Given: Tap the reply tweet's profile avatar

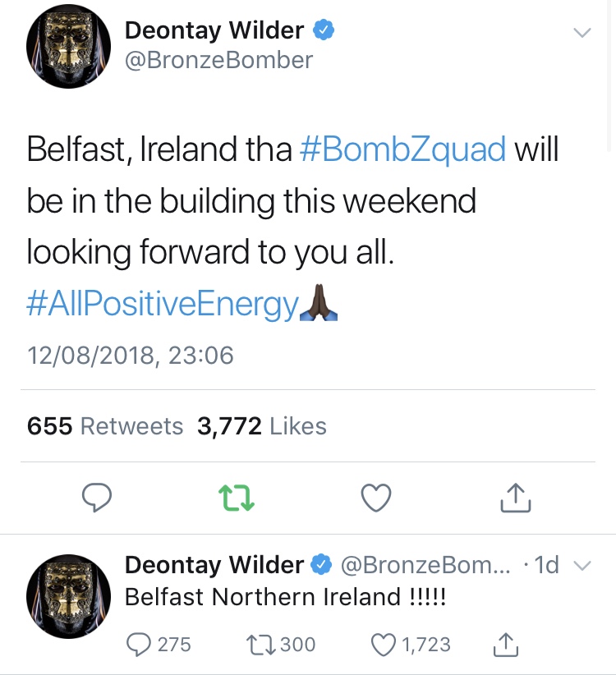Looking at the screenshot, I should point(69,596).
